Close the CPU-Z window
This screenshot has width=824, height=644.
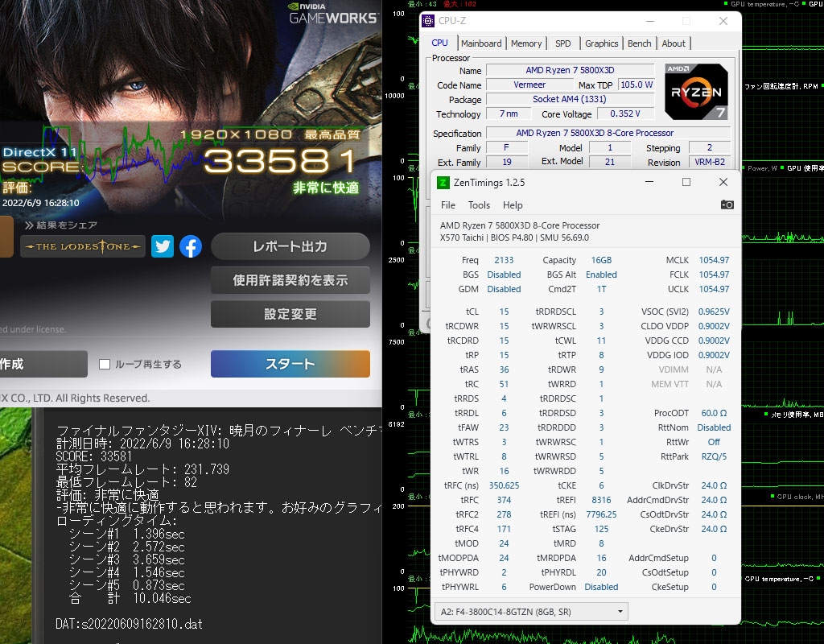coord(723,21)
